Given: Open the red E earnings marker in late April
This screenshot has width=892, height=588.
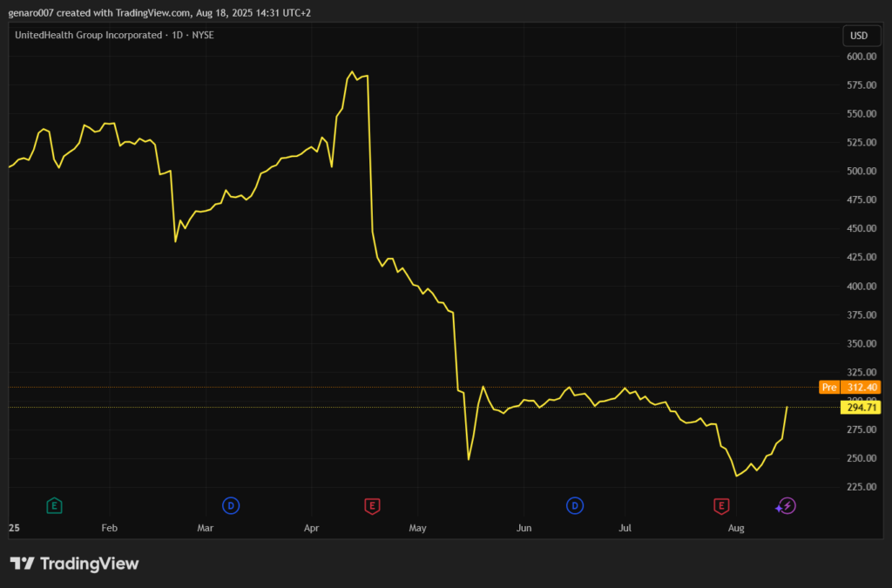Looking at the screenshot, I should tap(372, 505).
